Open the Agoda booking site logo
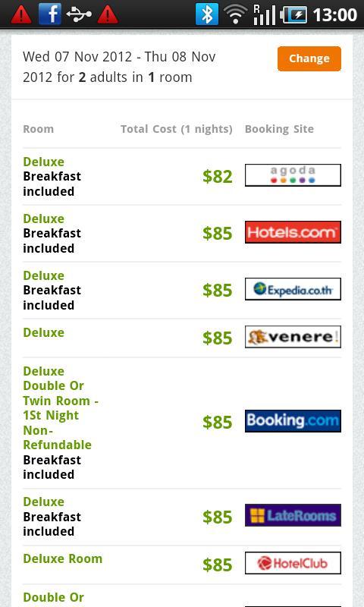Viewport: 364px width, 607px height. [293, 175]
